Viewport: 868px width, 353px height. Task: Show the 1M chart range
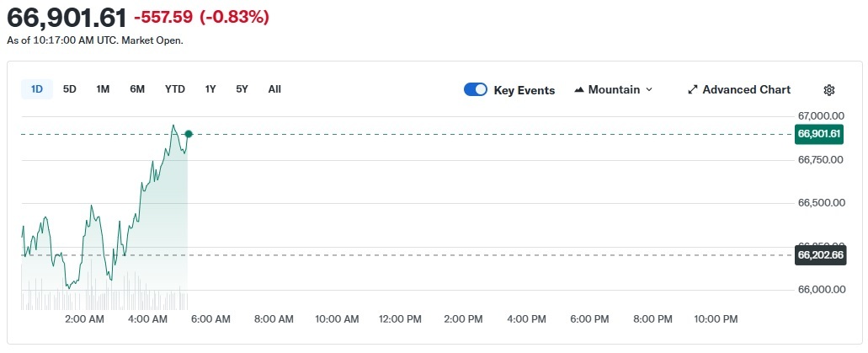(103, 89)
